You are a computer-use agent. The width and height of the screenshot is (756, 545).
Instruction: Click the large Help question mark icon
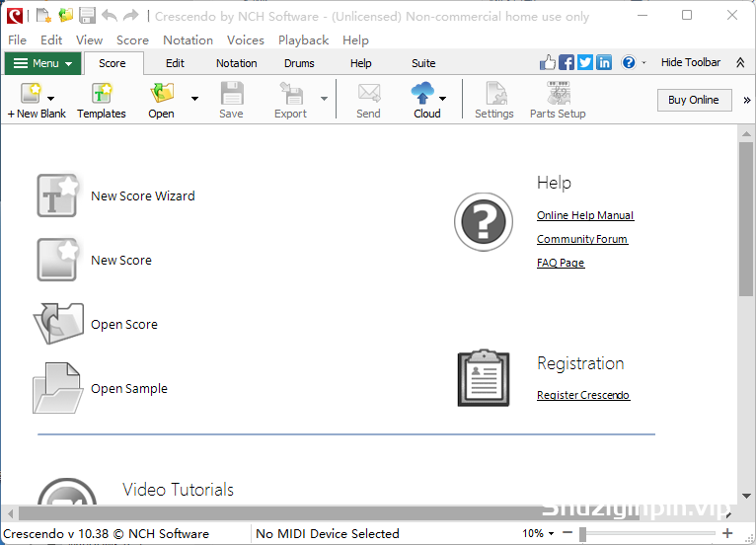483,222
